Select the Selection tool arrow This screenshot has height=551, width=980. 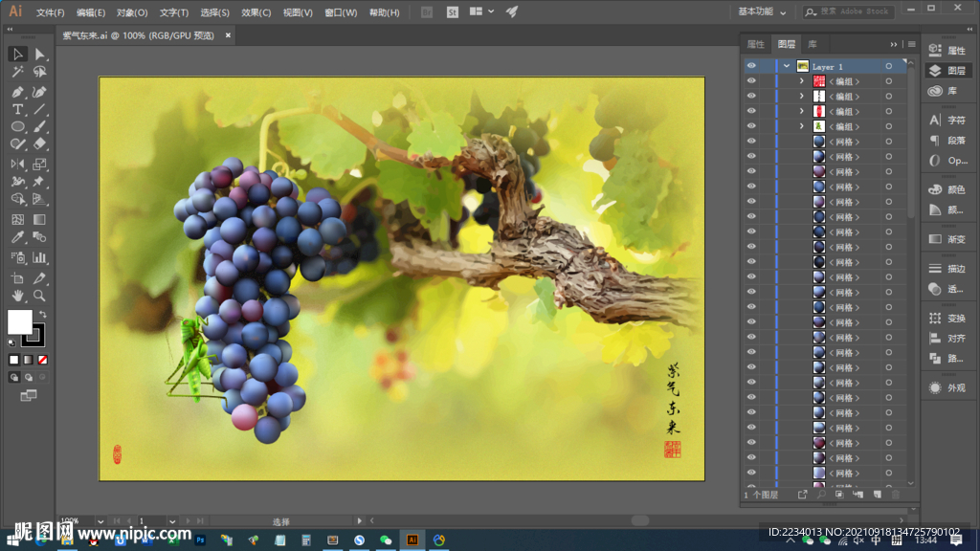click(17, 55)
